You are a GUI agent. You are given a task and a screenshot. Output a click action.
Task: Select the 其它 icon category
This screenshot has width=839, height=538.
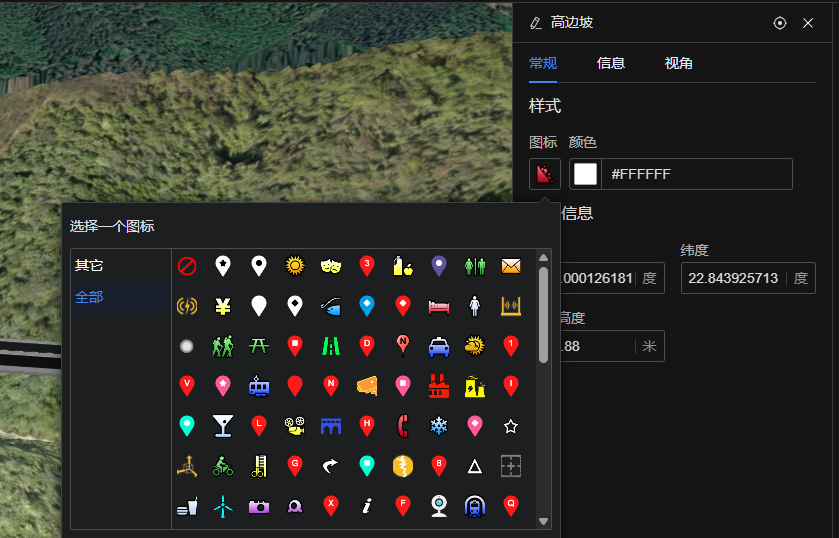pyautogui.click(x=89, y=266)
